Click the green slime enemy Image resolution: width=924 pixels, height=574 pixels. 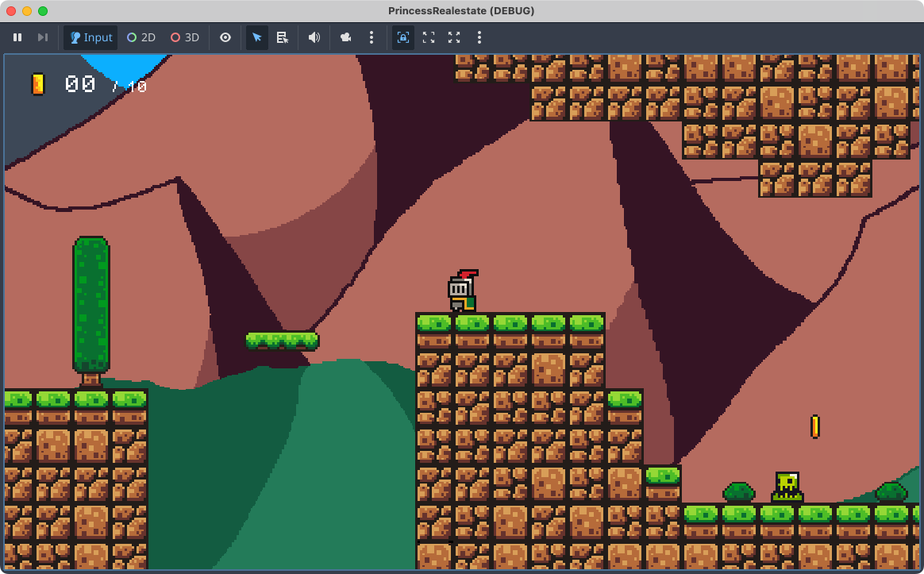[787, 487]
